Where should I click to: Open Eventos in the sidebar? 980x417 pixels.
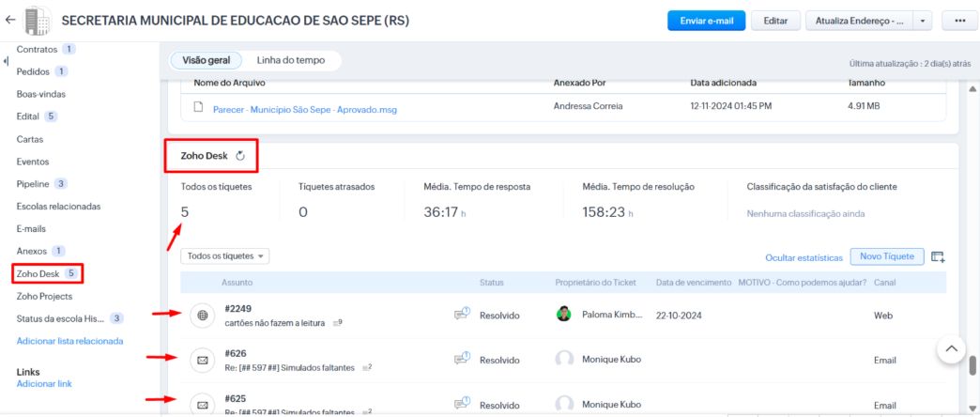[x=31, y=162]
